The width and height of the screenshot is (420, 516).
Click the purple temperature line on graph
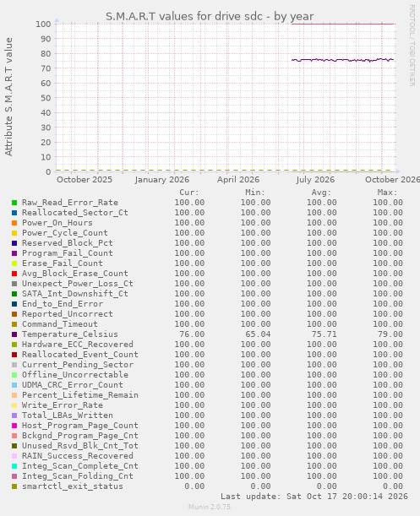342,60
